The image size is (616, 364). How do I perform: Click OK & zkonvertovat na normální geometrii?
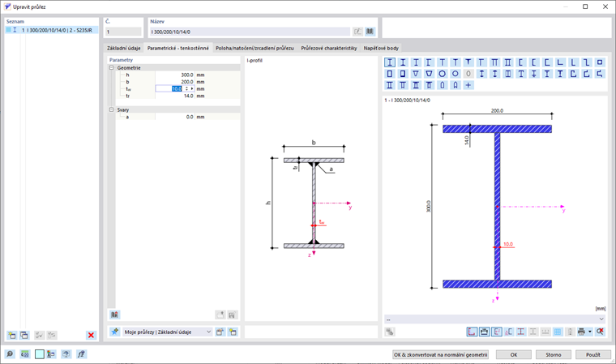point(440,354)
